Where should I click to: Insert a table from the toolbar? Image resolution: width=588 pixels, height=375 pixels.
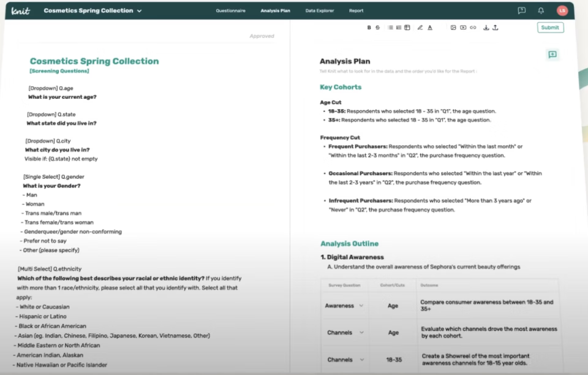tap(407, 28)
